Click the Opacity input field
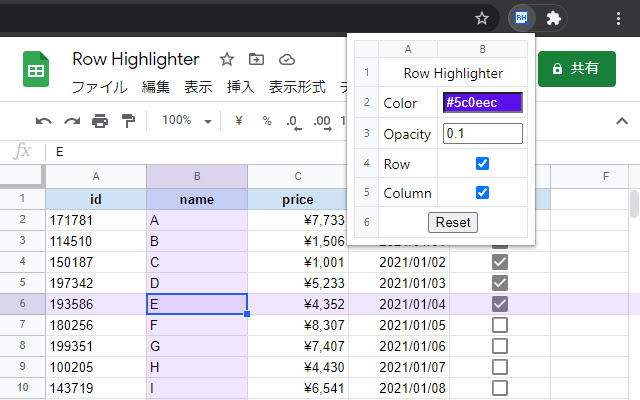This screenshot has height=400, width=640. 482,133
